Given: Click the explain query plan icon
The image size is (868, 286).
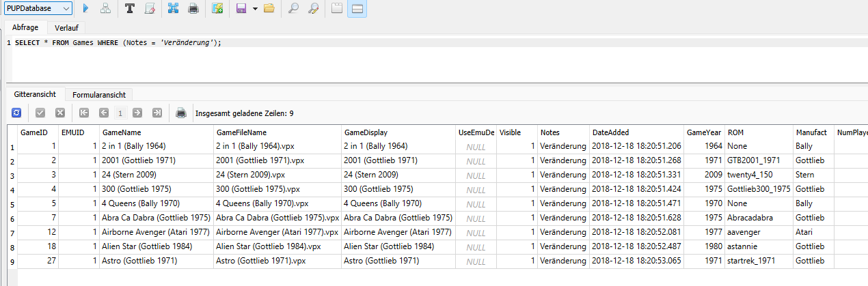Looking at the screenshot, I should 105,8.
